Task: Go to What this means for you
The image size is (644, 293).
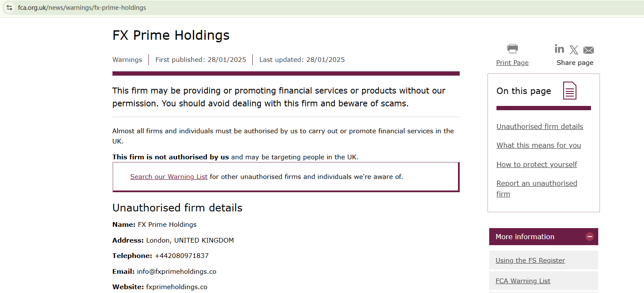Action: pos(539,145)
